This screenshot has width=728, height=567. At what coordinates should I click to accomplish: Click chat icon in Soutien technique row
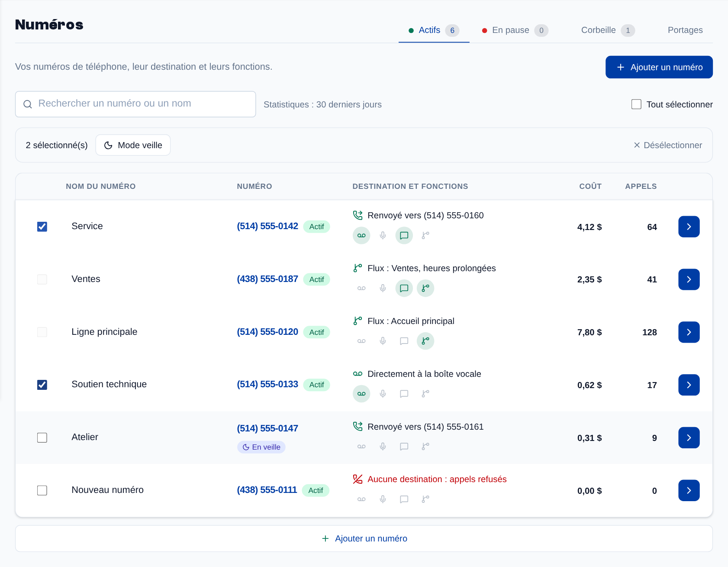click(404, 394)
